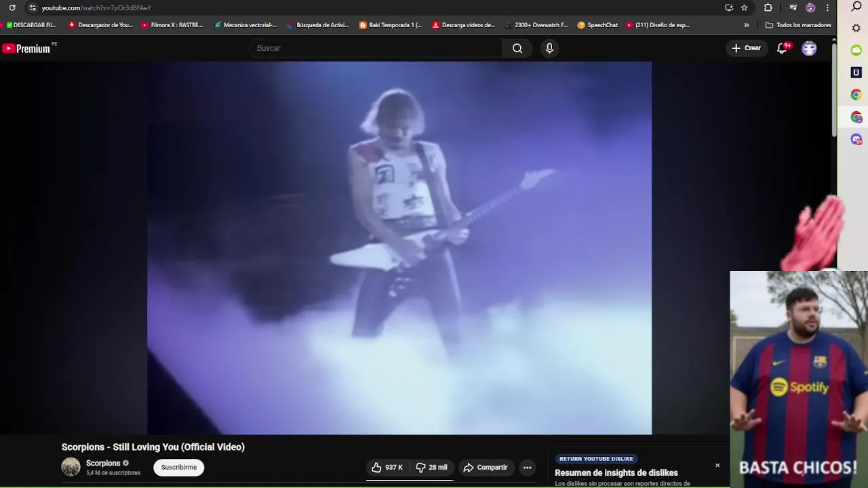Open the SpeechChat bookmark

click(598, 25)
